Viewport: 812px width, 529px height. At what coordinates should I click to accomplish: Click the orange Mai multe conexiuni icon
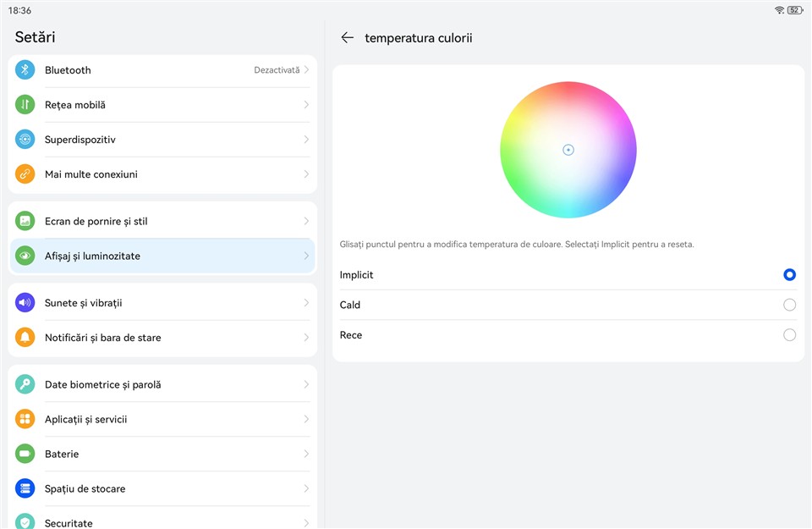25,174
